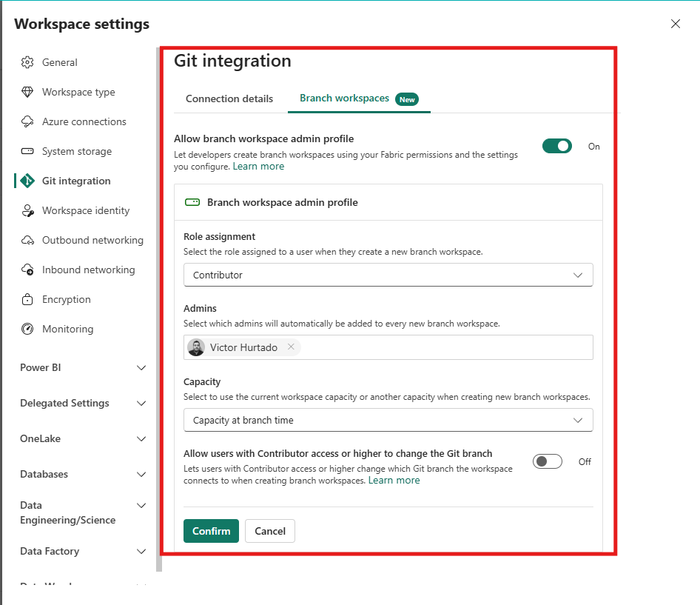This screenshot has height=605, width=700.
Task: Open Encryption settings
Action: (67, 299)
